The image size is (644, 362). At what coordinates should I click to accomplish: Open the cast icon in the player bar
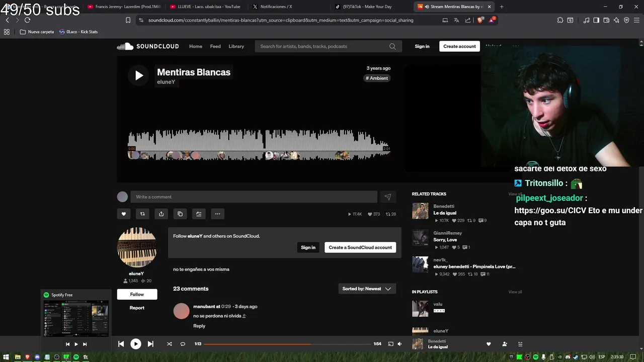390,344
